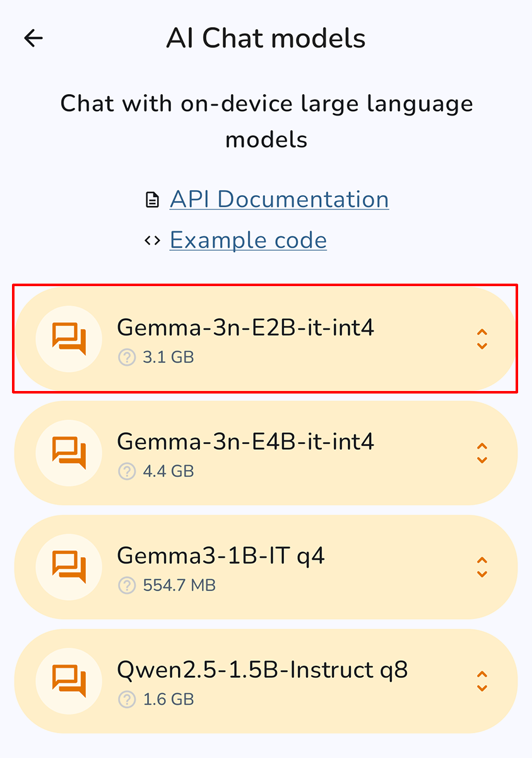Select the Gemma3-1B-IT q4 model name

click(221, 555)
